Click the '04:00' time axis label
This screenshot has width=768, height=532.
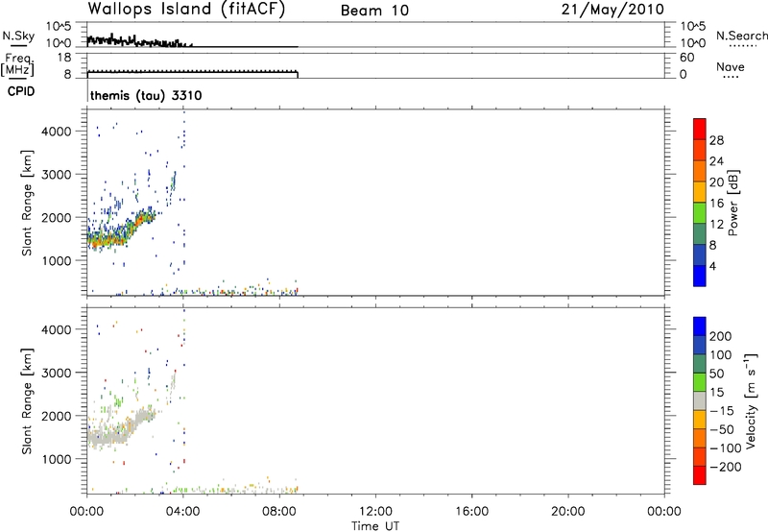point(183,512)
